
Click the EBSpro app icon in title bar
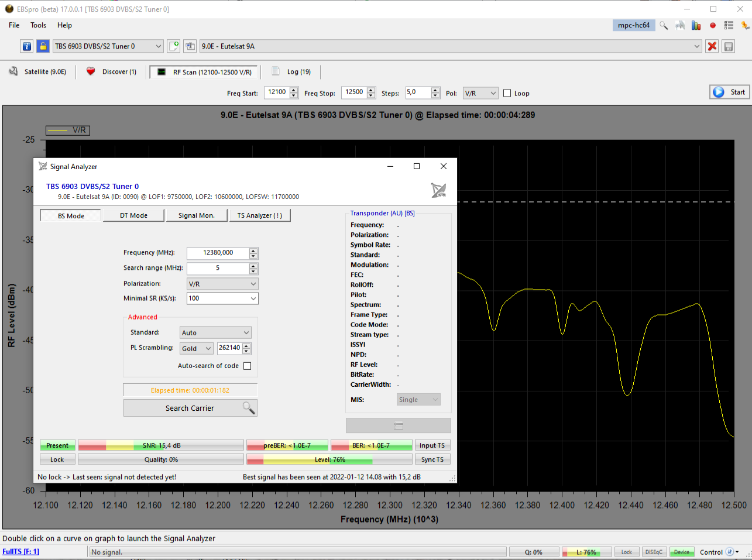9,9
